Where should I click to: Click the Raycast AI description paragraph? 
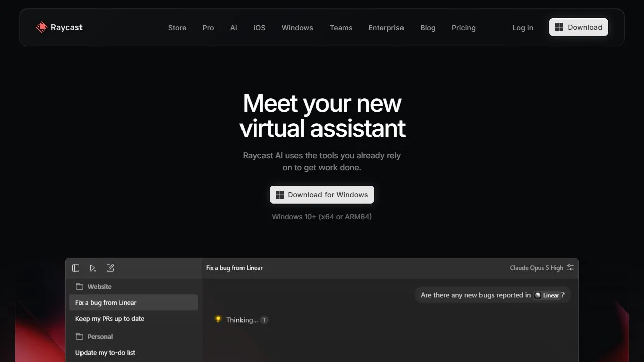pyautogui.click(x=322, y=161)
